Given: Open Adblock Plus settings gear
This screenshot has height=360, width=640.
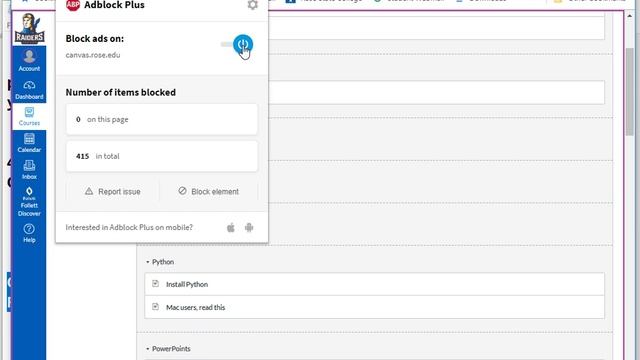Looking at the screenshot, I should pos(253,5).
